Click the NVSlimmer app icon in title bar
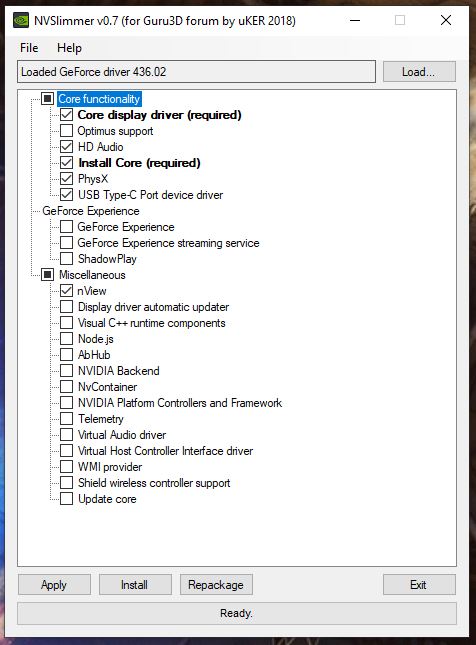Image resolution: width=476 pixels, height=645 pixels. (21, 20)
